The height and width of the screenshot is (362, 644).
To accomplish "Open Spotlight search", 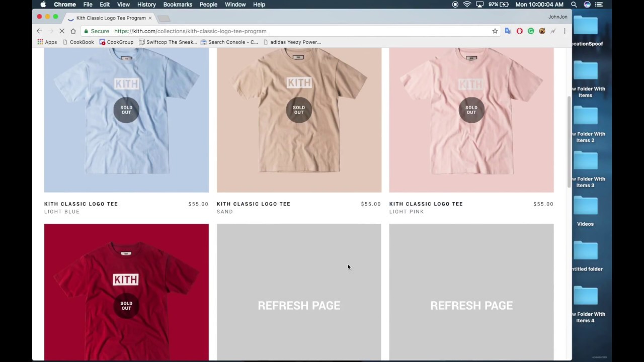I will tap(574, 5).
